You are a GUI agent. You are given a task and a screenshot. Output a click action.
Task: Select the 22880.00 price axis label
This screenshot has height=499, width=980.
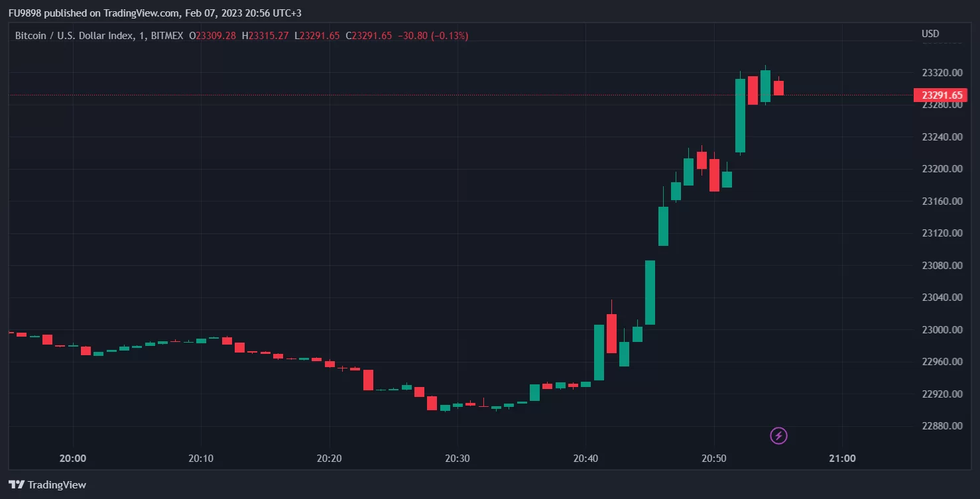point(942,425)
